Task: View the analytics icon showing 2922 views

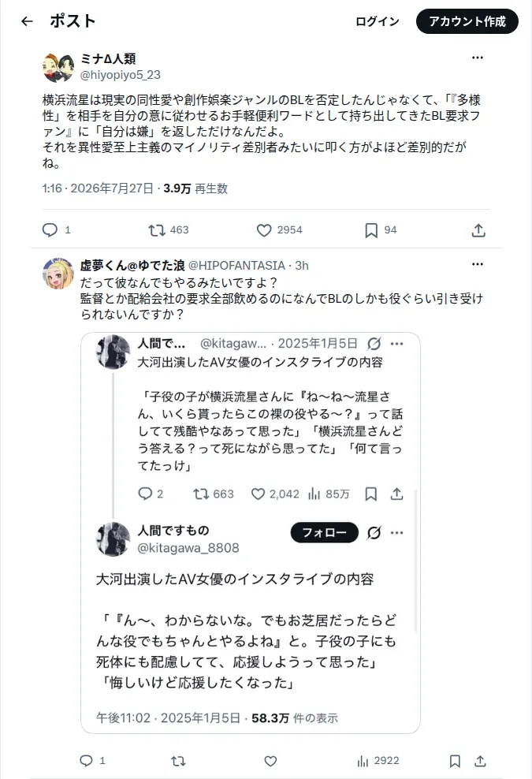Action: pyautogui.click(x=363, y=761)
